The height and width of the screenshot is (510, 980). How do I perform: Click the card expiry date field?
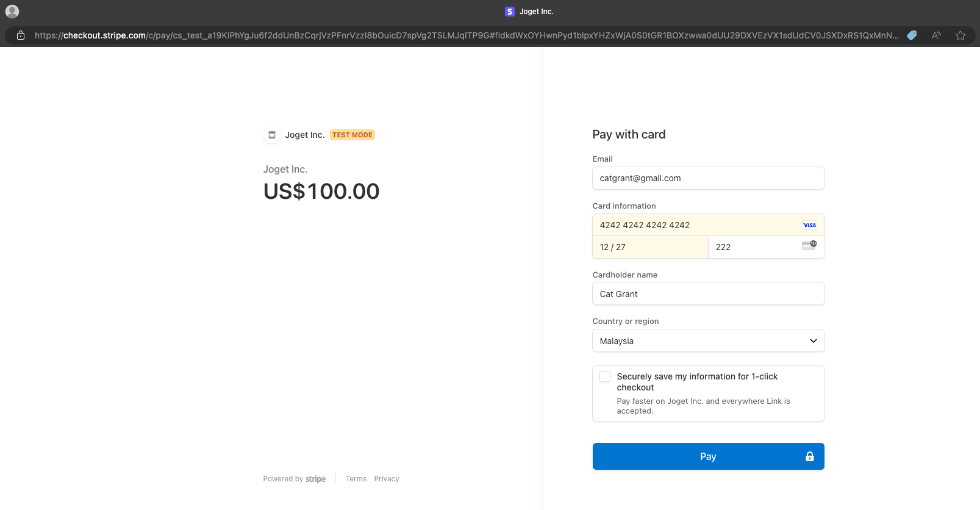pyautogui.click(x=649, y=247)
